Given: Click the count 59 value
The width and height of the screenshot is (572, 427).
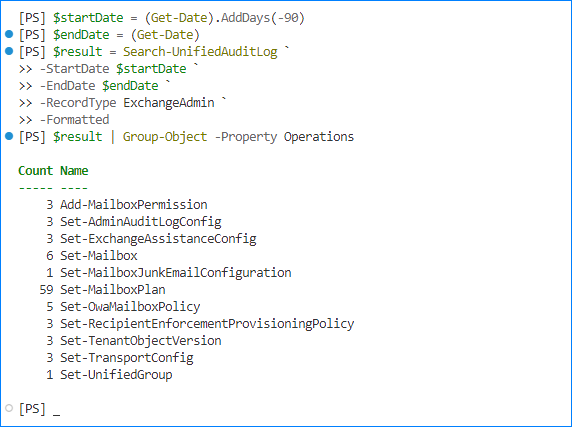Looking at the screenshot, I should pyautogui.click(x=46, y=290).
